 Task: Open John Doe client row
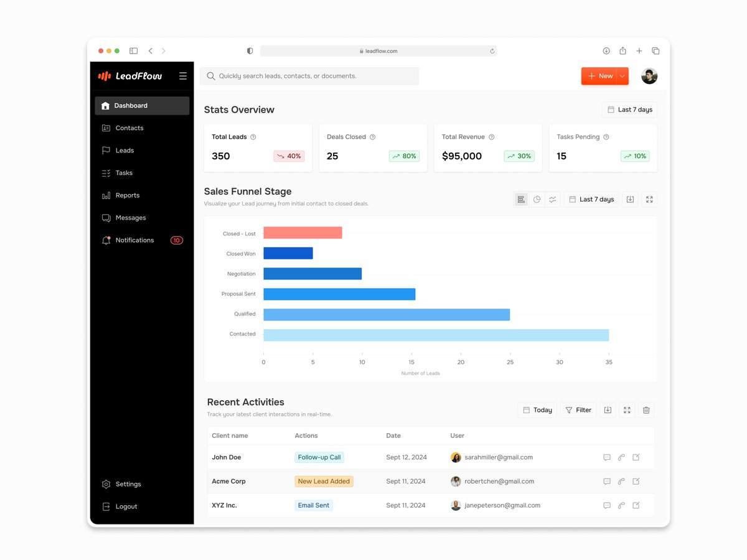431,457
